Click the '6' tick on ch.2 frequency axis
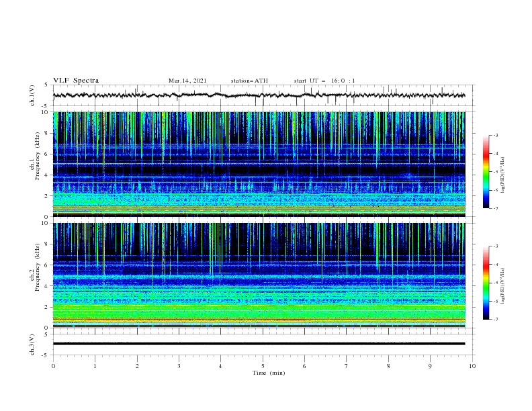 coord(46,265)
